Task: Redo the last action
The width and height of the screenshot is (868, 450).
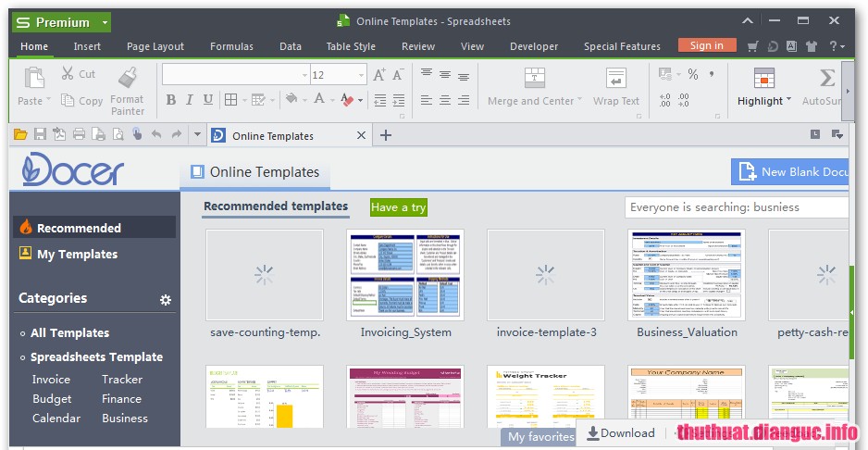Action: click(177, 134)
